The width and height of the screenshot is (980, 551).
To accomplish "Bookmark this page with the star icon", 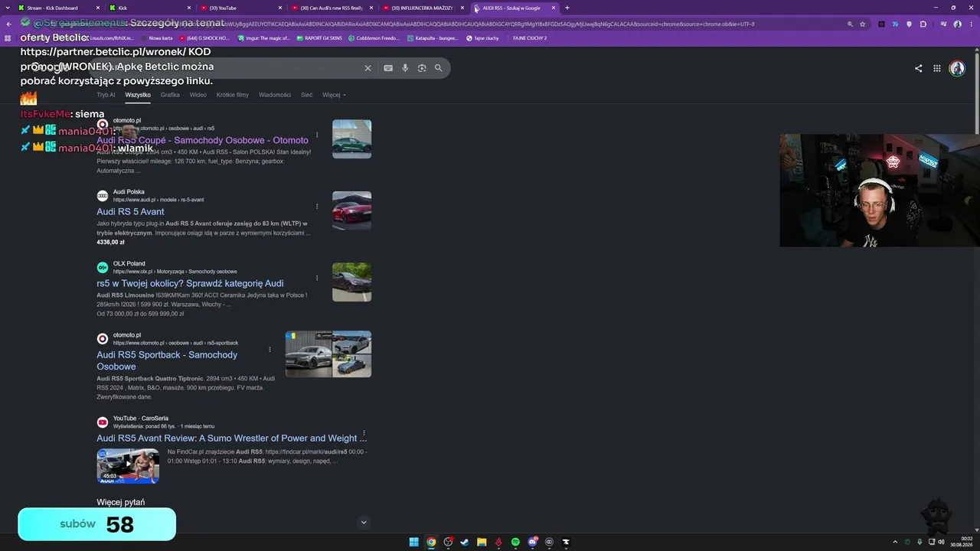I will tap(863, 24).
